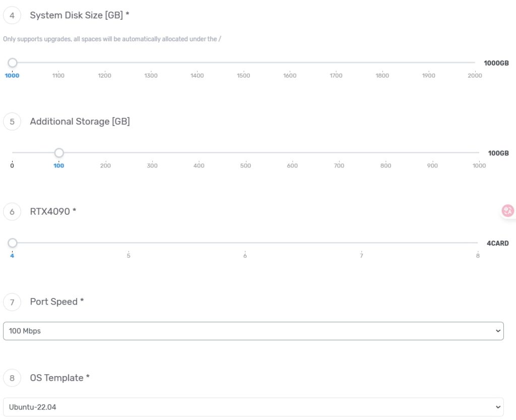Set System Disk Size to 1200
Image resolution: width=516 pixels, height=420 pixels.
(x=105, y=63)
